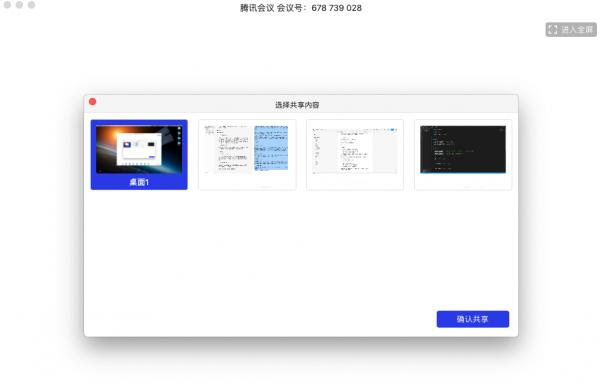Click 进入全屏 to enter full screen
The image size is (600, 384).
tap(571, 29)
